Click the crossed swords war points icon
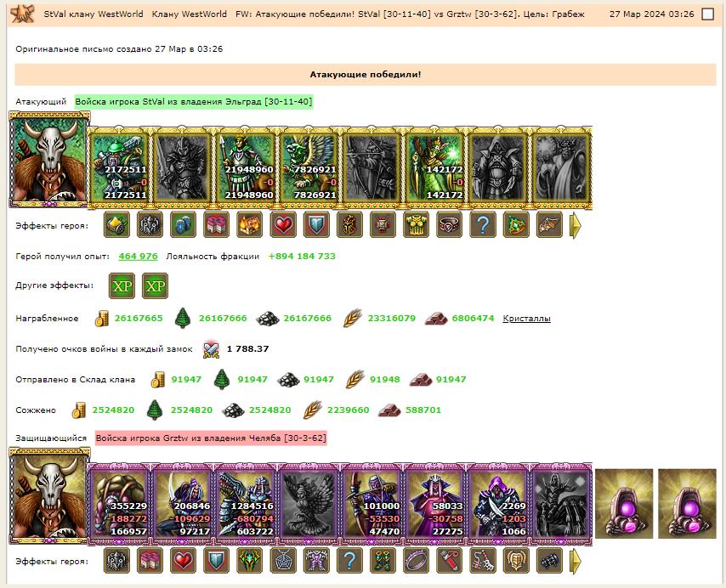The width and height of the screenshot is (726, 588). coord(211,349)
